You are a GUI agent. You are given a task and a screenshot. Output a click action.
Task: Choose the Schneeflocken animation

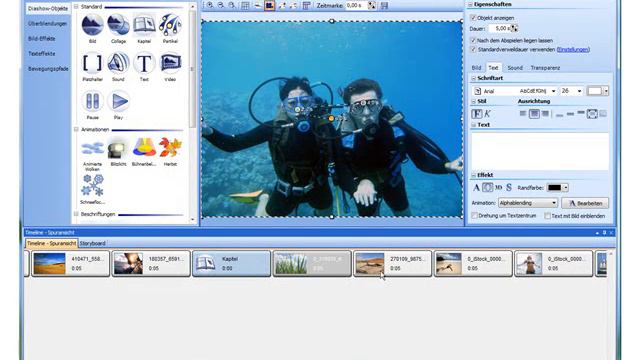coord(92,186)
